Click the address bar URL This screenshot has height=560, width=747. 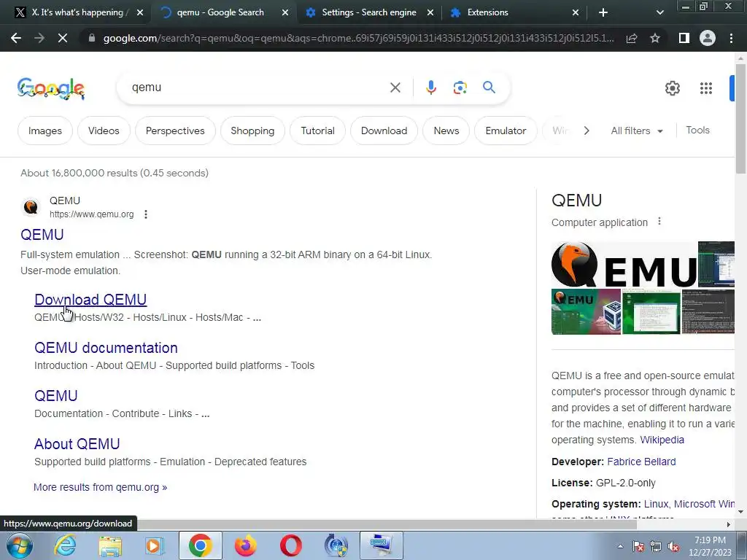tap(358, 38)
